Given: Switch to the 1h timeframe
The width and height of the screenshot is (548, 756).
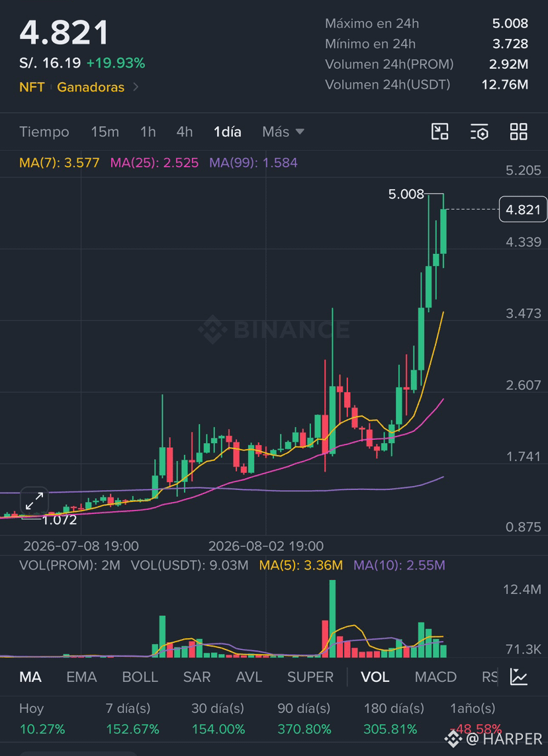Looking at the screenshot, I should 148,132.
